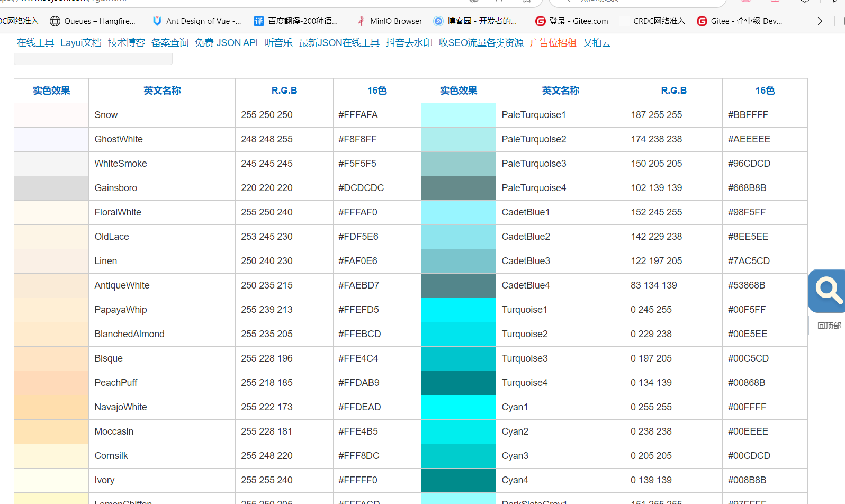The width and height of the screenshot is (845, 504).
Task: Click the rightmost 16色 column header
Action: coord(765,91)
